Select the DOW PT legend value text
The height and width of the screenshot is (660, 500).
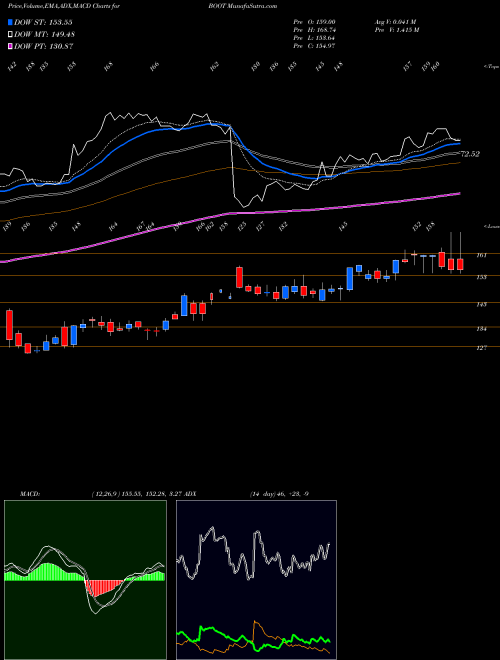coord(44,47)
